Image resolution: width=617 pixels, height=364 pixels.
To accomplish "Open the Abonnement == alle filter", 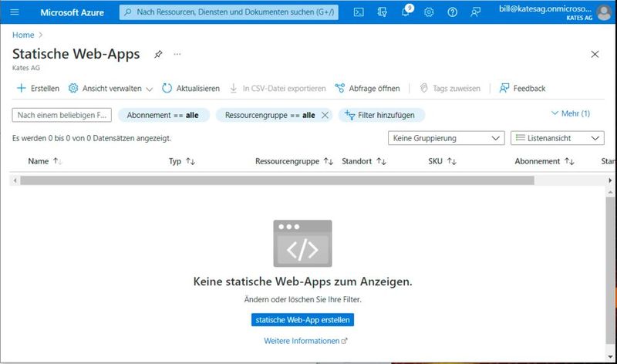I will [164, 116].
